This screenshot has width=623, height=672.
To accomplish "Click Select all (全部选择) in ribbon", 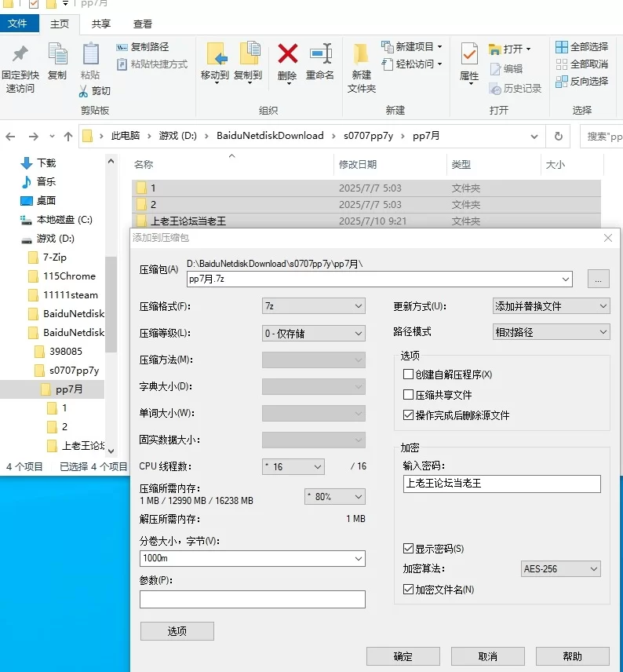I will click(x=582, y=47).
